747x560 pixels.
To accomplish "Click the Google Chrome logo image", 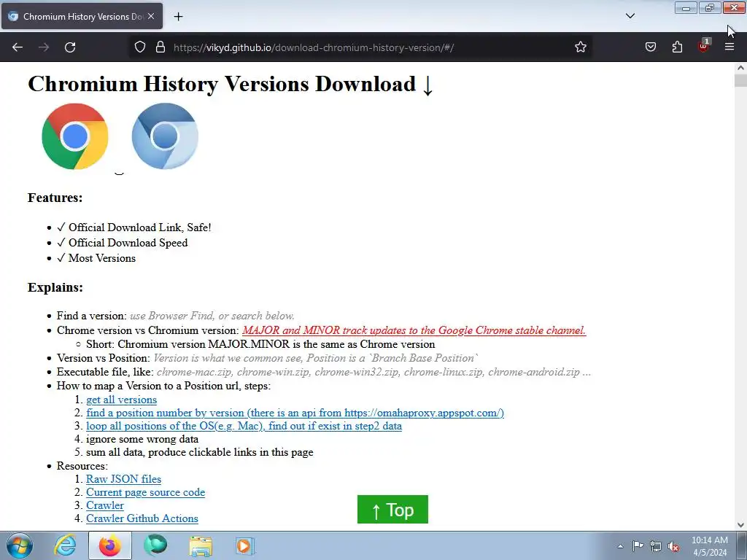I will pyautogui.click(x=75, y=136).
